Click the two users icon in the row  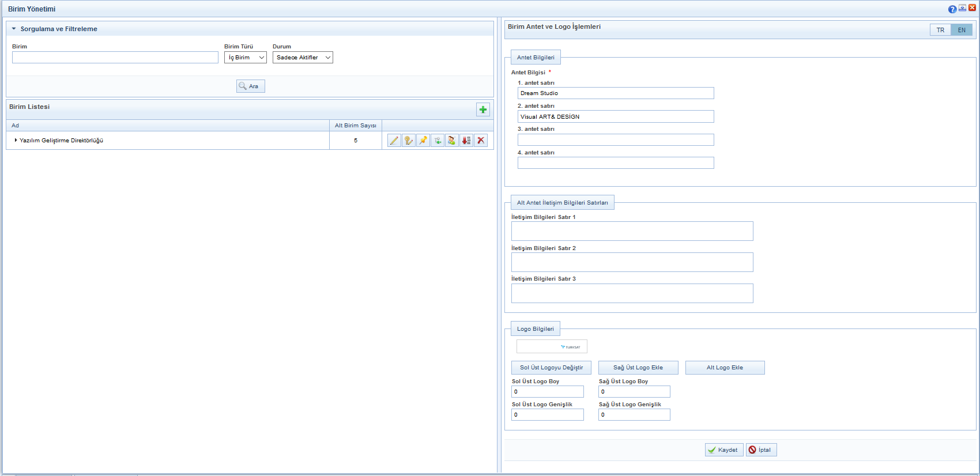[452, 141]
